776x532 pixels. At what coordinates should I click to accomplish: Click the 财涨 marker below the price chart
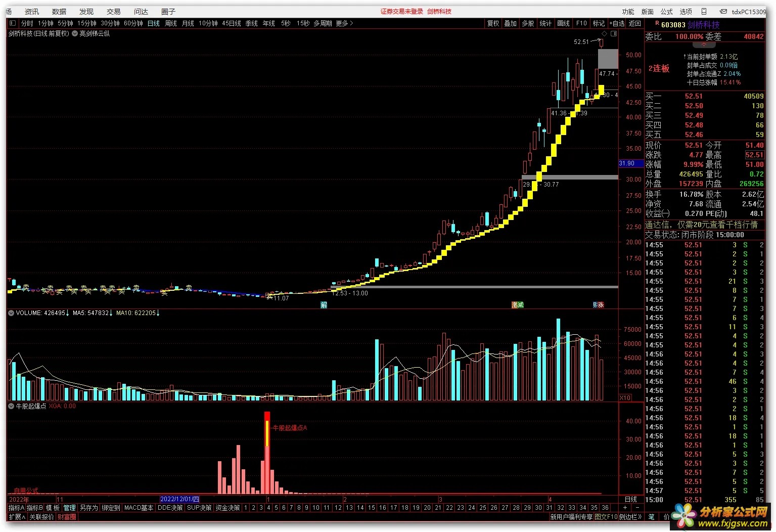[599, 305]
